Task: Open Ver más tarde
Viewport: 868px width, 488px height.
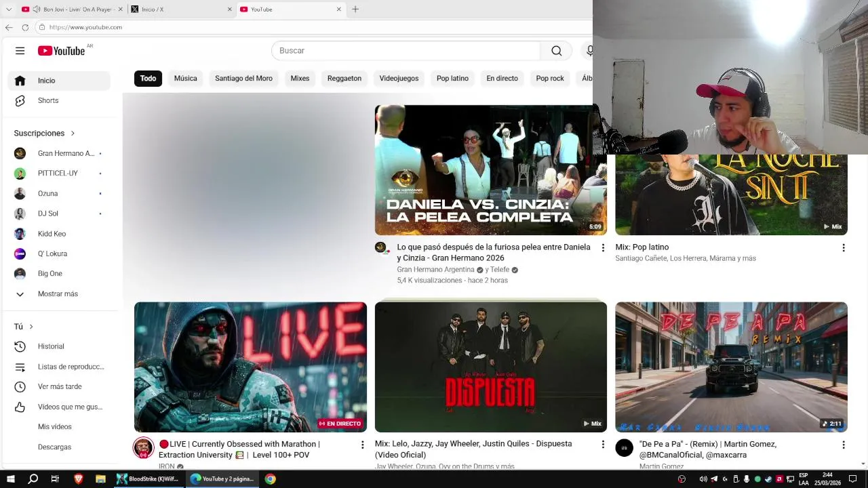Action: click(59, 386)
